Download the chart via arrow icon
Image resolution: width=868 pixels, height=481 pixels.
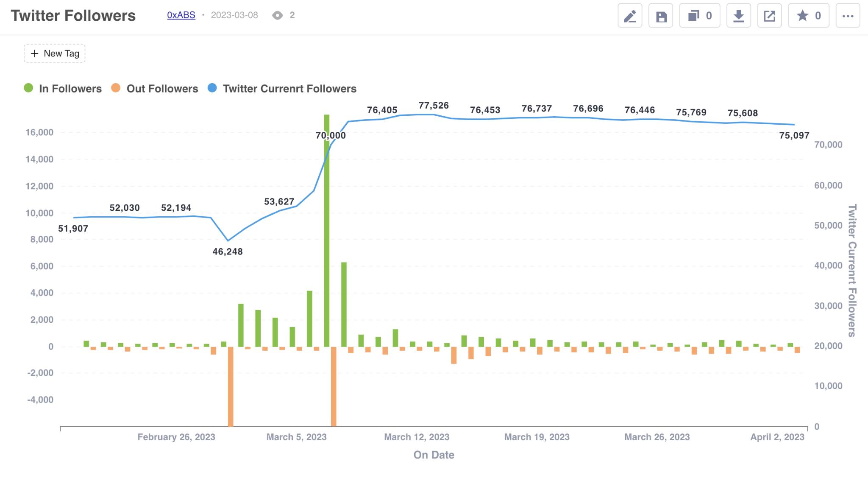(739, 16)
